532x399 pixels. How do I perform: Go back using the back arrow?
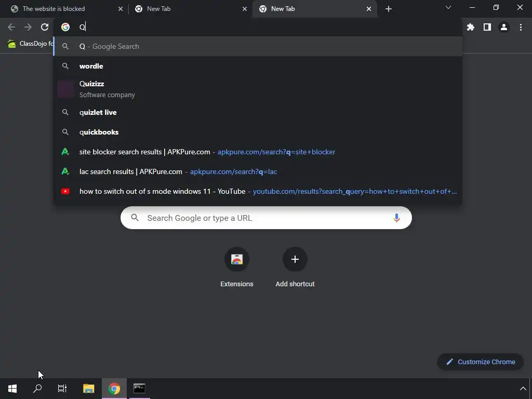click(11, 27)
